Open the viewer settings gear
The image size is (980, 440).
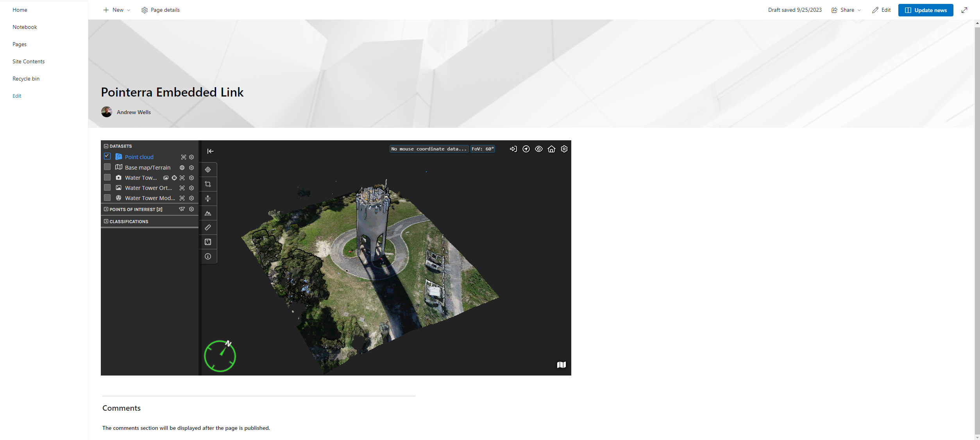coord(564,149)
